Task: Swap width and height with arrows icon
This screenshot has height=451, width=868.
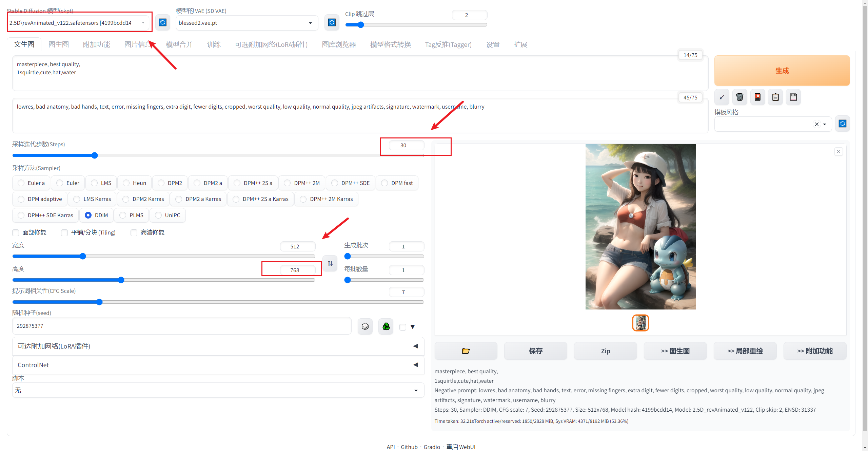Action: [x=330, y=263]
